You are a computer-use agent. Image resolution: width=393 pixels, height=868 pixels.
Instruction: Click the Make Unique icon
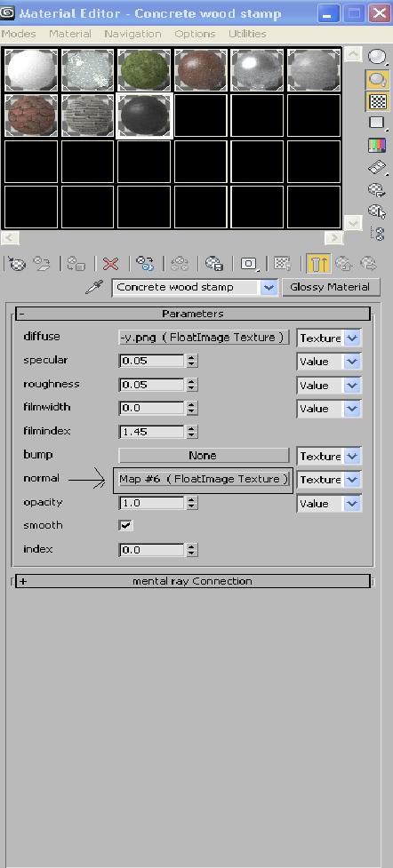pyautogui.click(x=179, y=263)
